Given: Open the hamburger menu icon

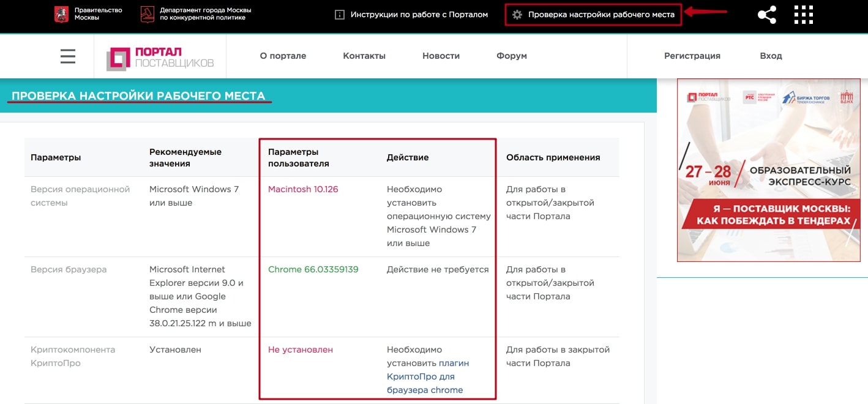Looking at the screenshot, I should click(x=68, y=56).
